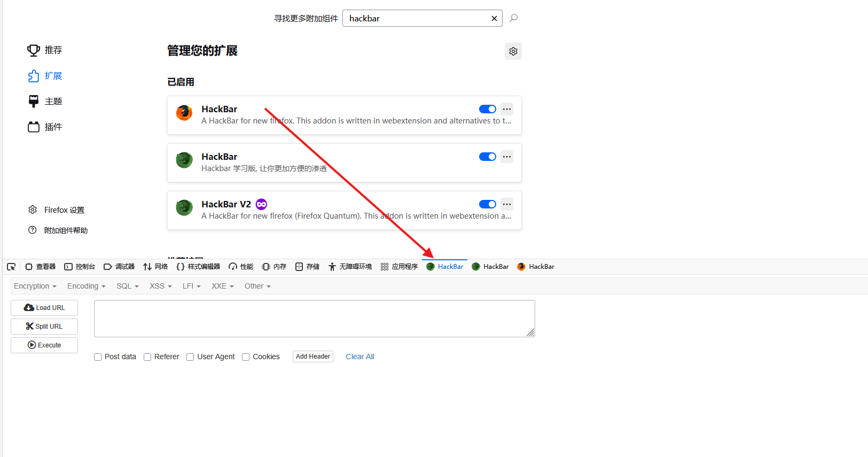Open the Storage (存储) panel
Viewport: 868px width, 457px height.
(307, 267)
